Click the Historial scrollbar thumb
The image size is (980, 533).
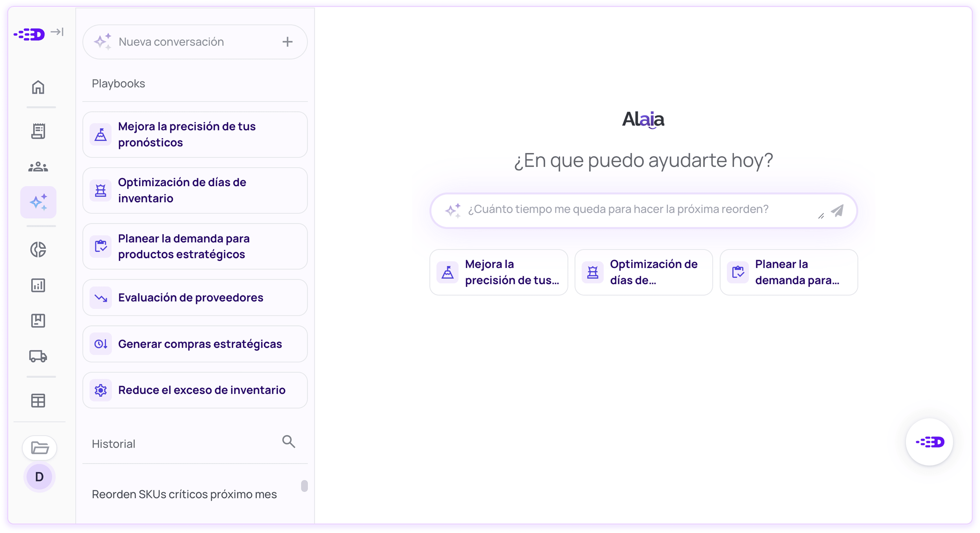pos(304,486)
